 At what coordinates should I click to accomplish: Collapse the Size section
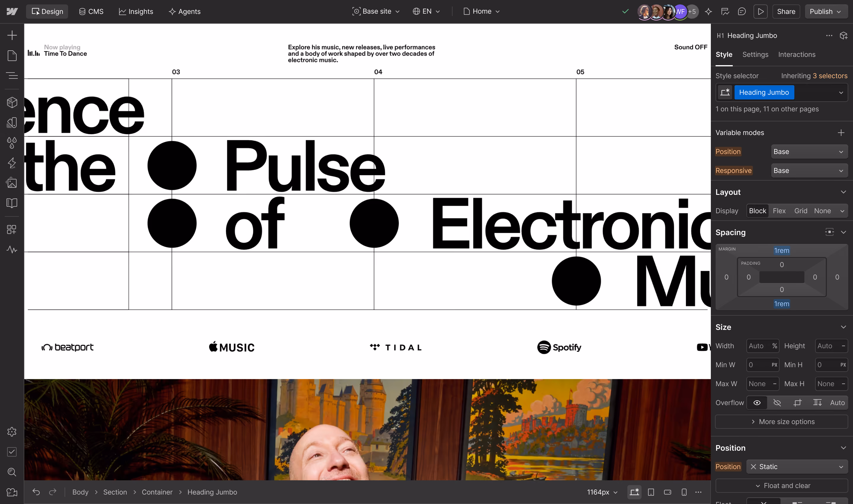[x=843, y=327]
